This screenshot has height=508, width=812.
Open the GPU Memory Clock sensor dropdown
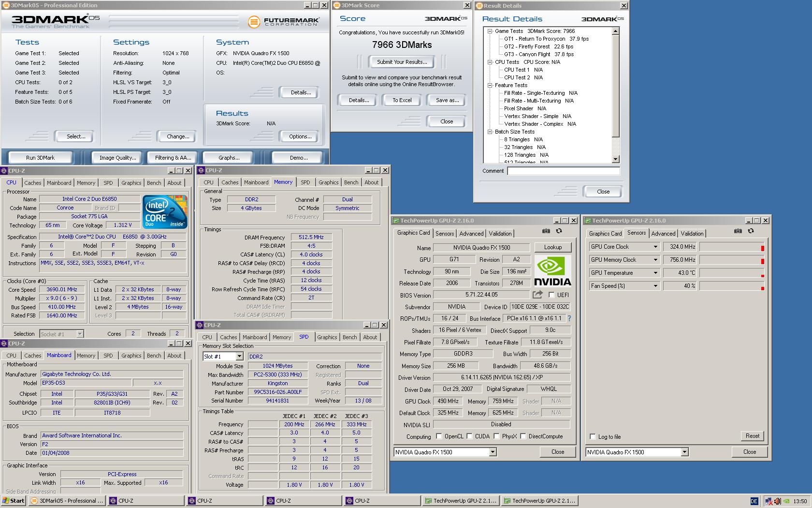[655, 260]
